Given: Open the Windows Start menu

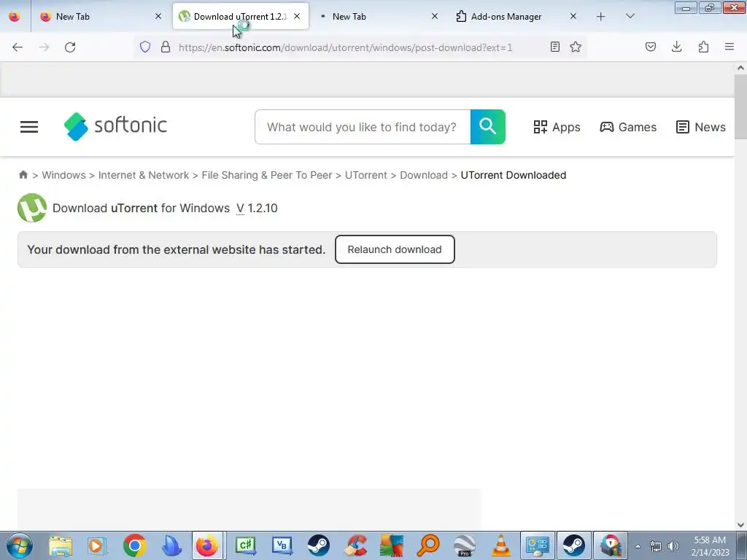Looking at the screenshot, I should pos(20,545).
